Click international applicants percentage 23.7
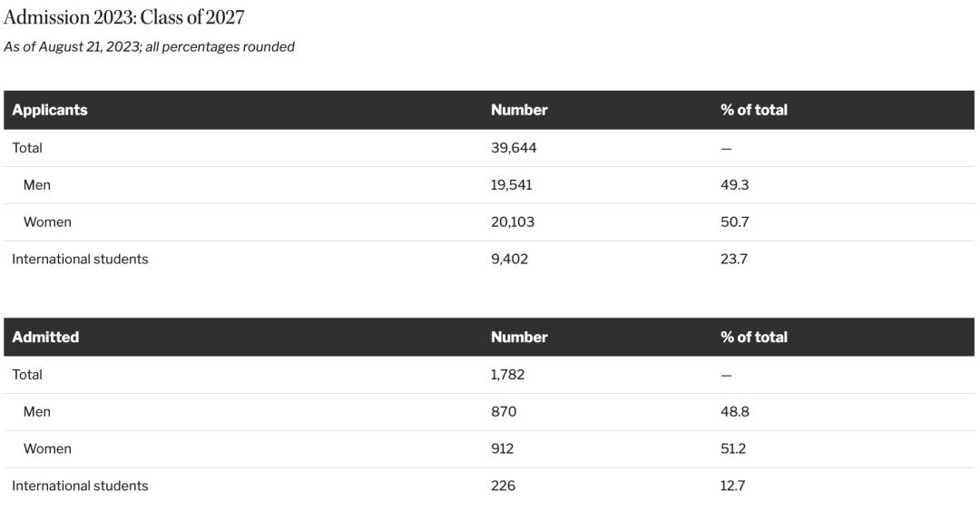Viewport: 980px width, 521px height. (734, 259)
